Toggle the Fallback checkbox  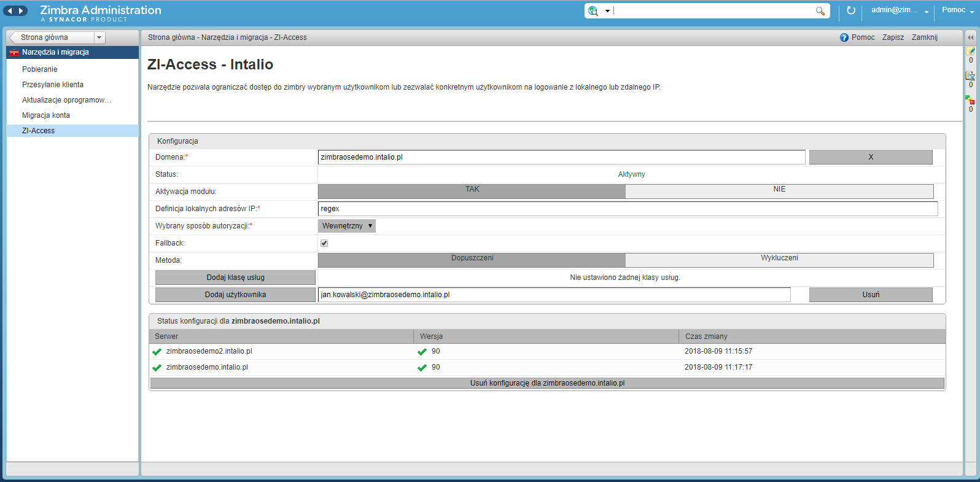point(324,243)
